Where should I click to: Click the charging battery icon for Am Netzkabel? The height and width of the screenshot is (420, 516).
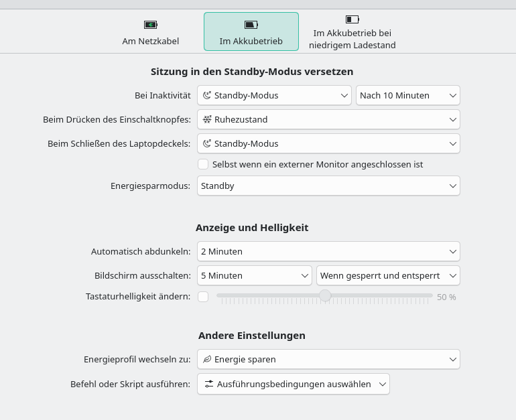tap(151, 25)
